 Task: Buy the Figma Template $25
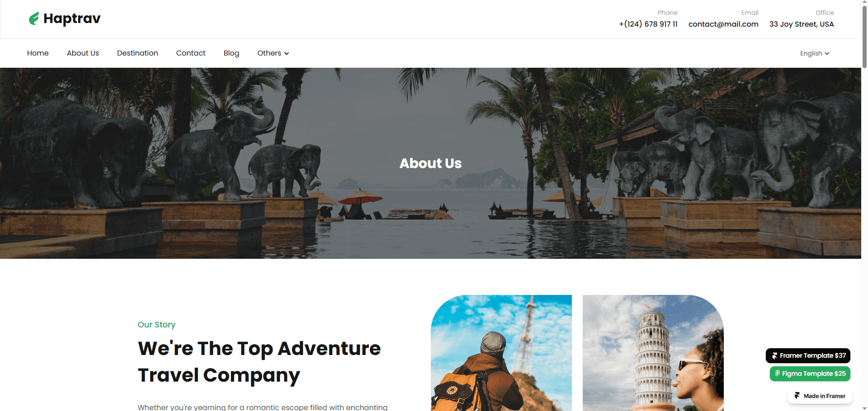pyautogui.click(x=810, y=374)
